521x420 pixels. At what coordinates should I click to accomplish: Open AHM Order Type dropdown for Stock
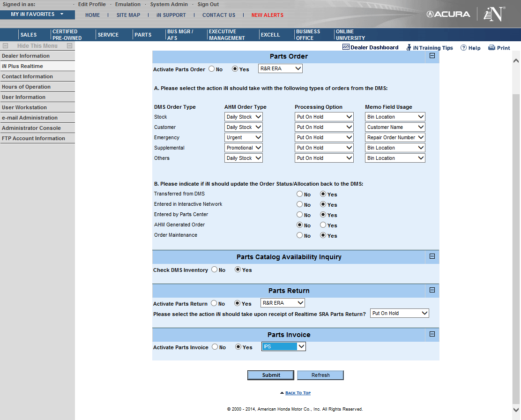click(244, 117)
